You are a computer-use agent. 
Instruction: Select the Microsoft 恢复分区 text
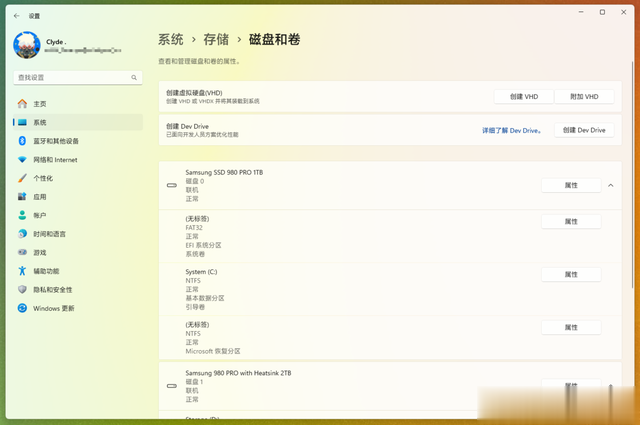click(213, 351)
